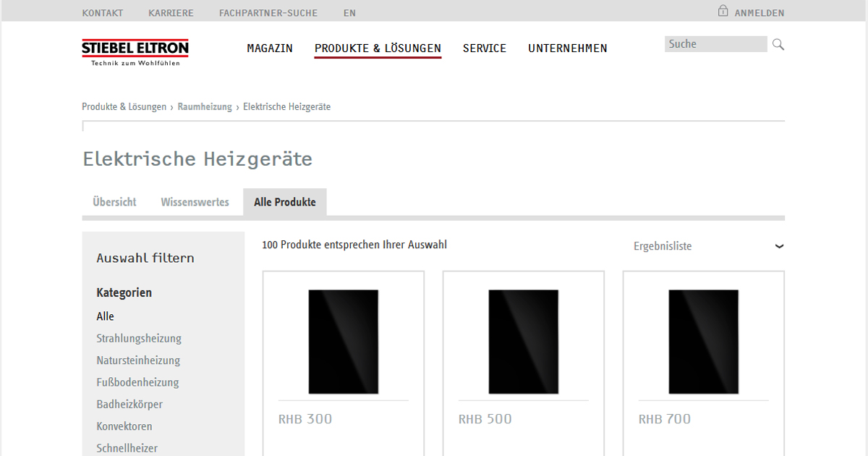Select the Fußbodenheizung filter option
Image resolution: width=868 pixels, height=456 pixels.
(137, 382)
